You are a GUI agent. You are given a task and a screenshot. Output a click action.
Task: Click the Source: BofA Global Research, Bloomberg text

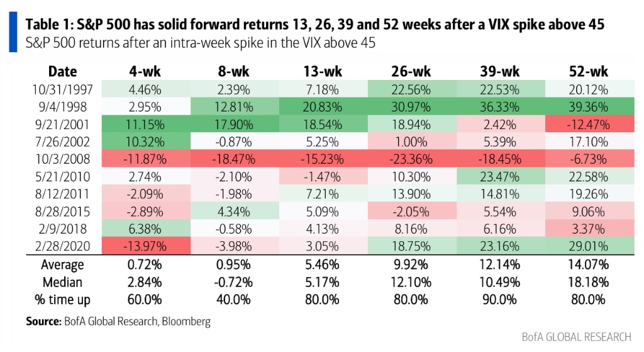tap(118, 321)
